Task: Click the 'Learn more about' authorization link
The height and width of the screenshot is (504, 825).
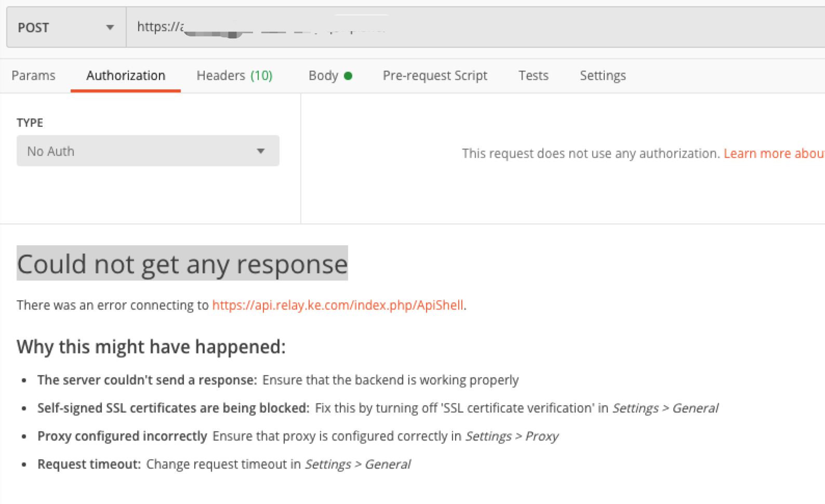Action: pyautogui.click(x=774, y=153)
